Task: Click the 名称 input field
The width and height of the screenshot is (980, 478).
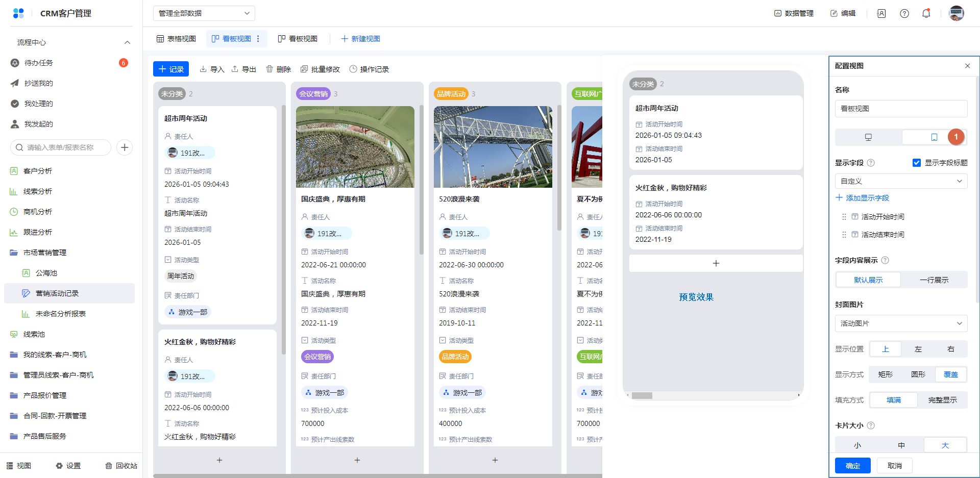Action: tap(901, 109)
